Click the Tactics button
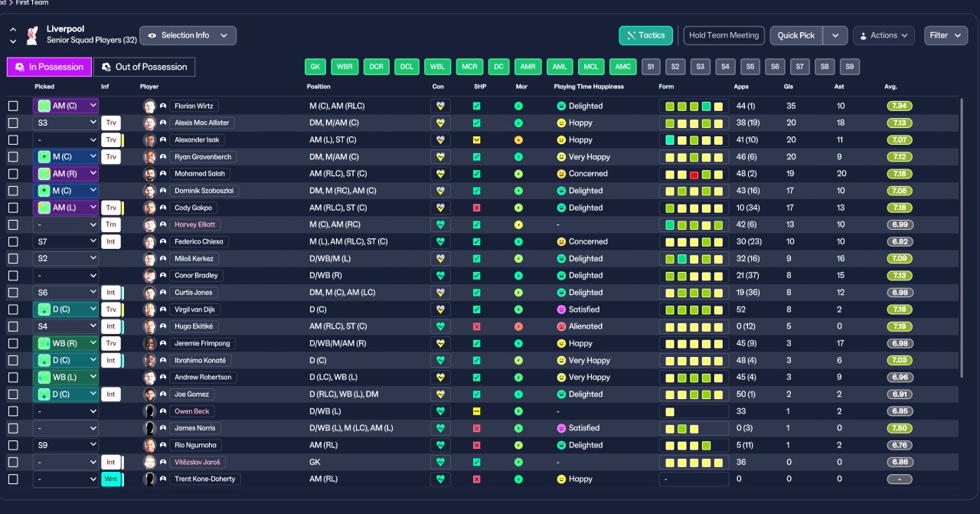Image resolution: width=980 pixels, height=514 pixels. pyautogui.click(x=646, y=35)
